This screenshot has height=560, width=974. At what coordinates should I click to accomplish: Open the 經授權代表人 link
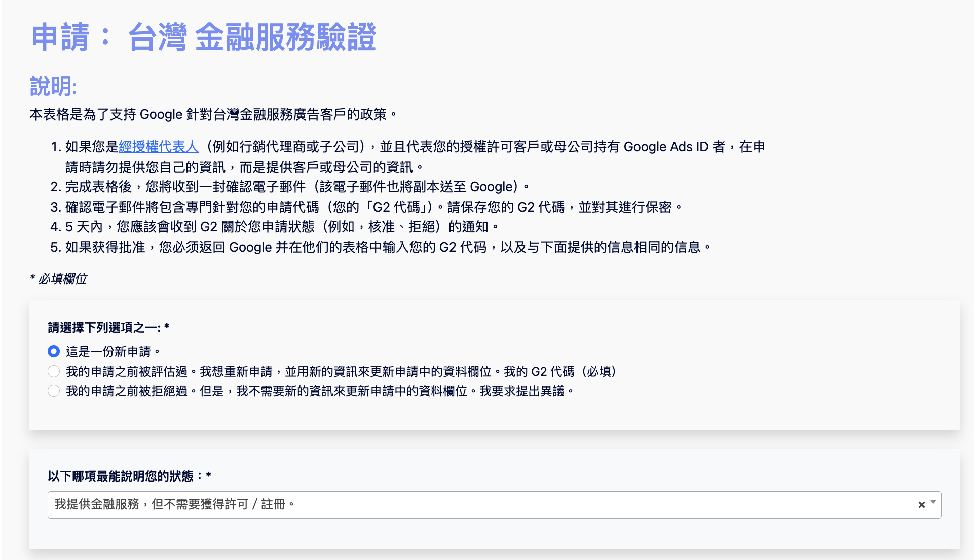point(159,147)
